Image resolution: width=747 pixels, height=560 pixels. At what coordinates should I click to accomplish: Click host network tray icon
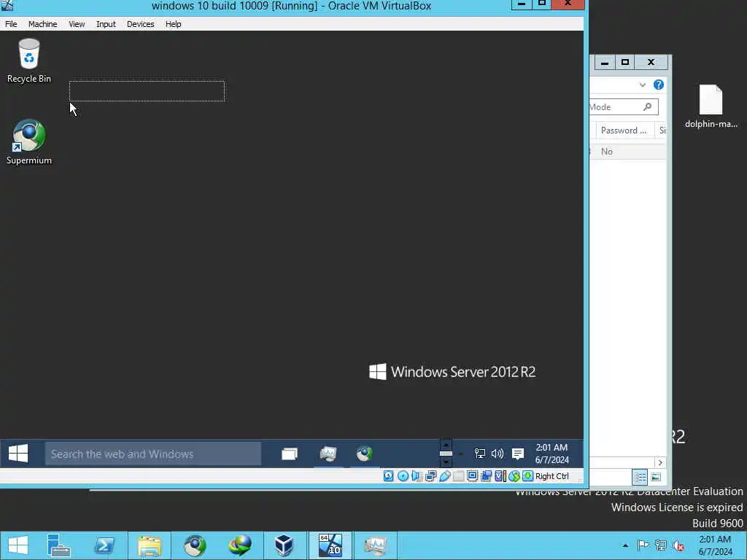click(661, 545)
